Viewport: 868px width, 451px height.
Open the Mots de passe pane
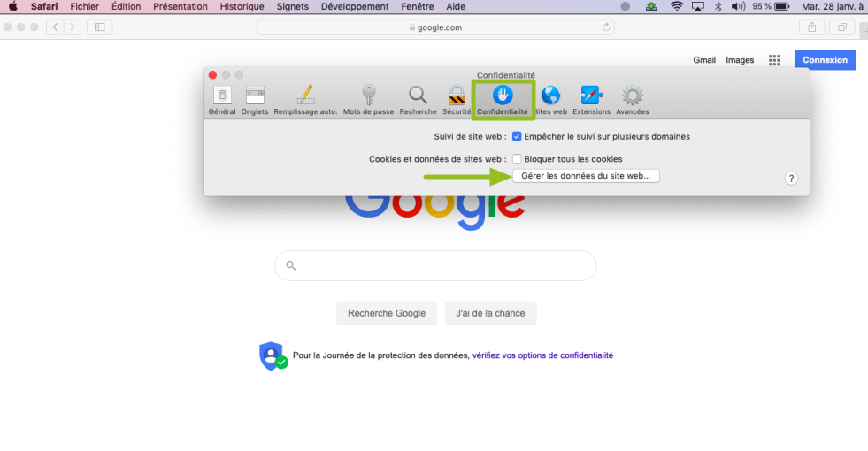[x=368, y=100]
